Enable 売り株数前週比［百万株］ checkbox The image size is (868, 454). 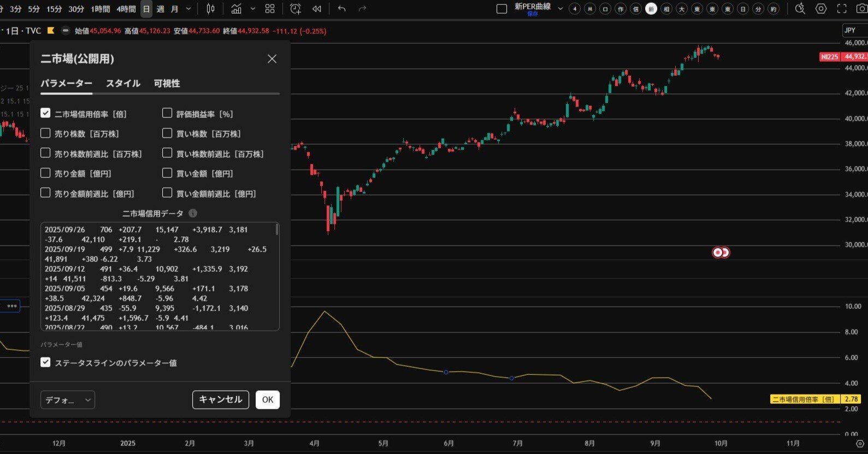point(45,153)
